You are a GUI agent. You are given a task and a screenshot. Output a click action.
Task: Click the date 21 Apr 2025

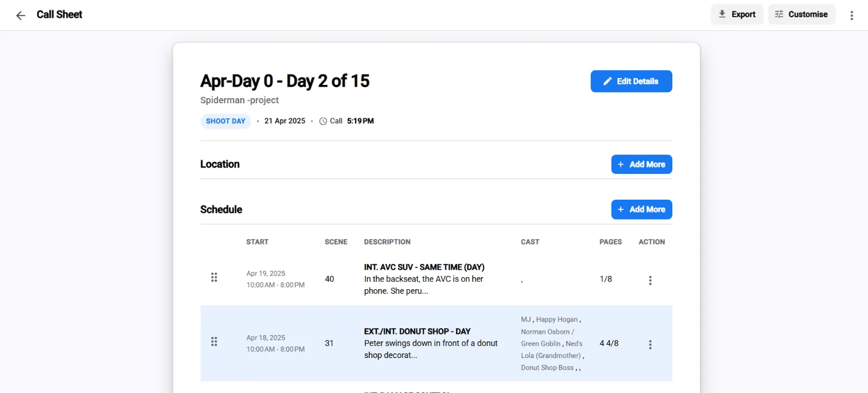click(x=285, y=121)
